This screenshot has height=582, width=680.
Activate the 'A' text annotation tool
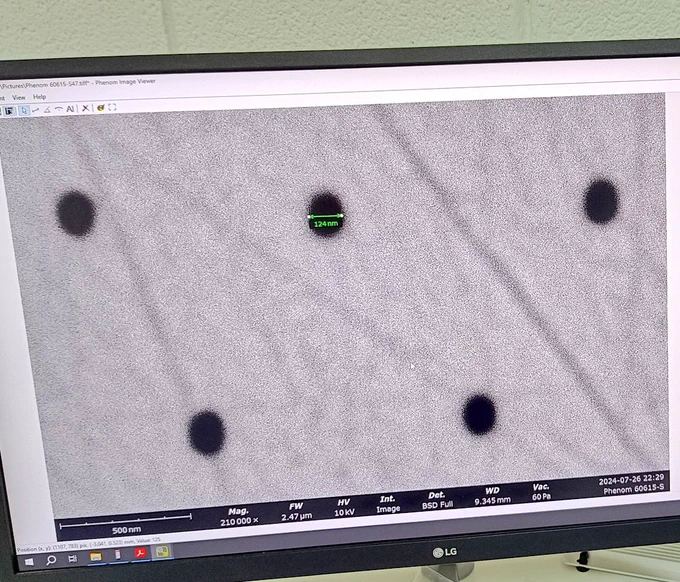click(70, 109)
